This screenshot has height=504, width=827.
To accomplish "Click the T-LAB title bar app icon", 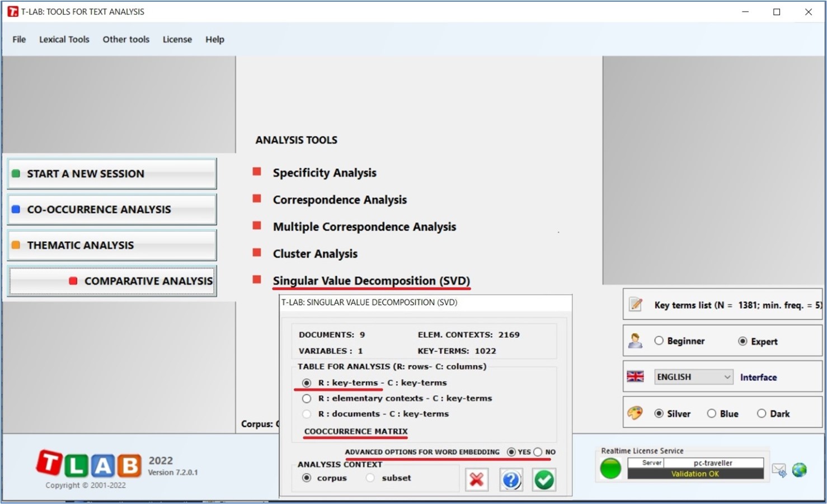I will 12,12.
